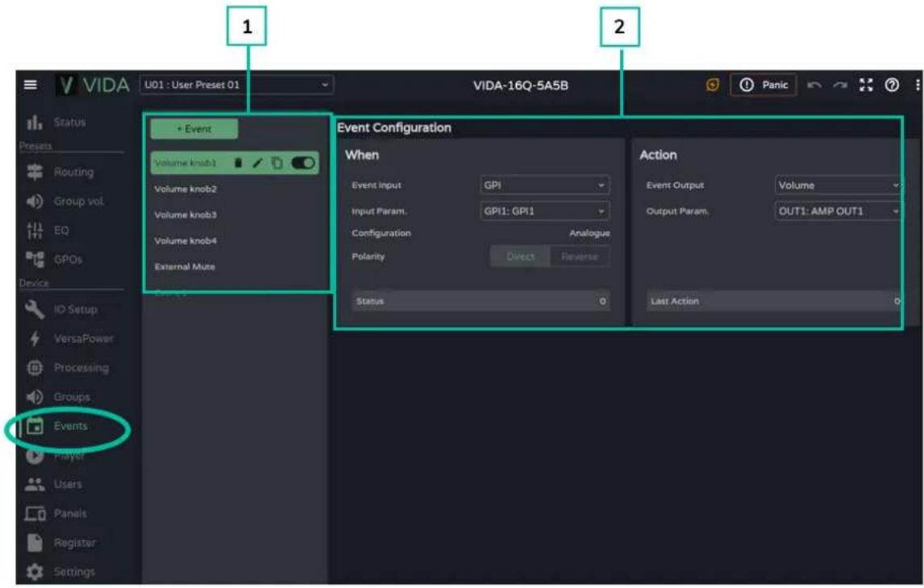Undo the last change

pyautogui.click(x=814, y=85)
